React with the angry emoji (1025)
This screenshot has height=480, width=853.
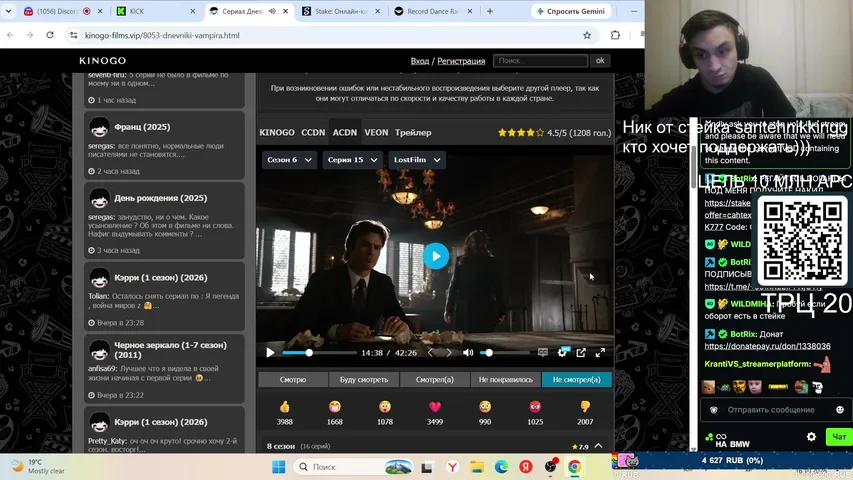click(535, 407)
